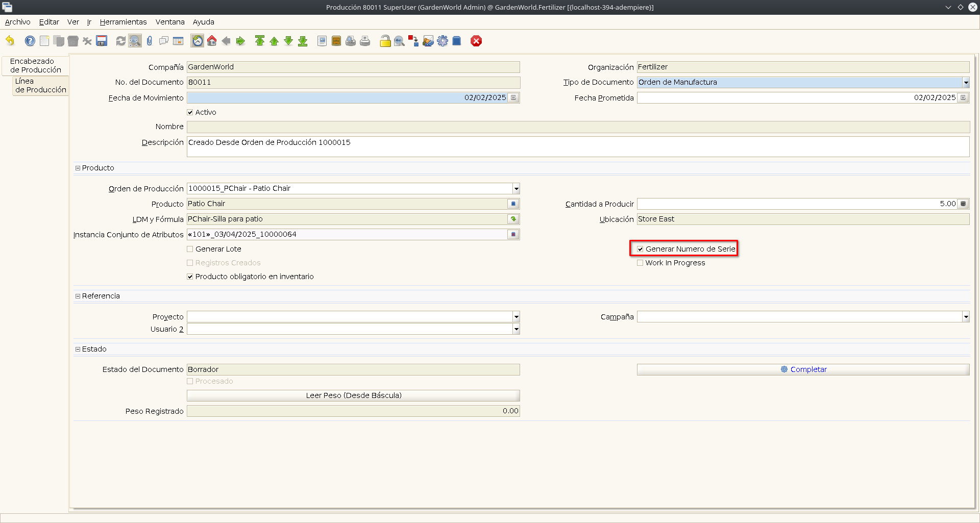Image resolution: width=980 pixels, height=523 pixels.
Task: Go to the previous record up arrow
Action: click(274, 41)
